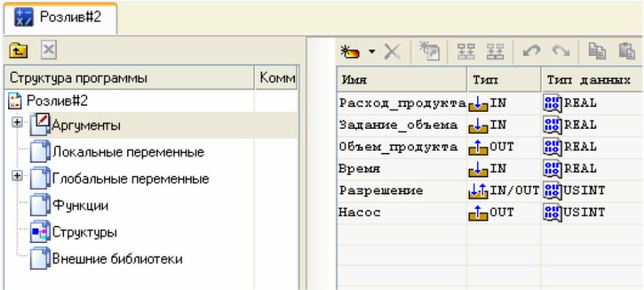The image size is (644, 290).
Task: Click the Аргументы node icon with pencil
Action: click(x=40, y=124)
